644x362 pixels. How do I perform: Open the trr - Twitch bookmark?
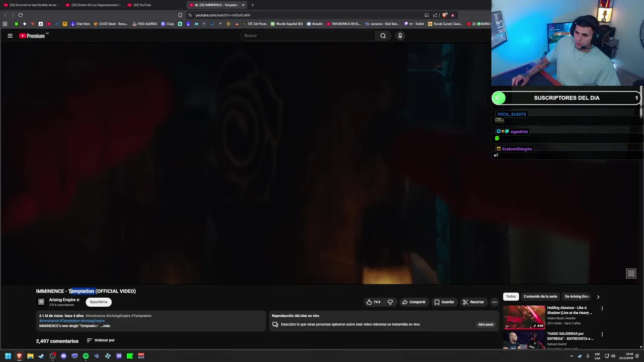(x=414, y=24)
